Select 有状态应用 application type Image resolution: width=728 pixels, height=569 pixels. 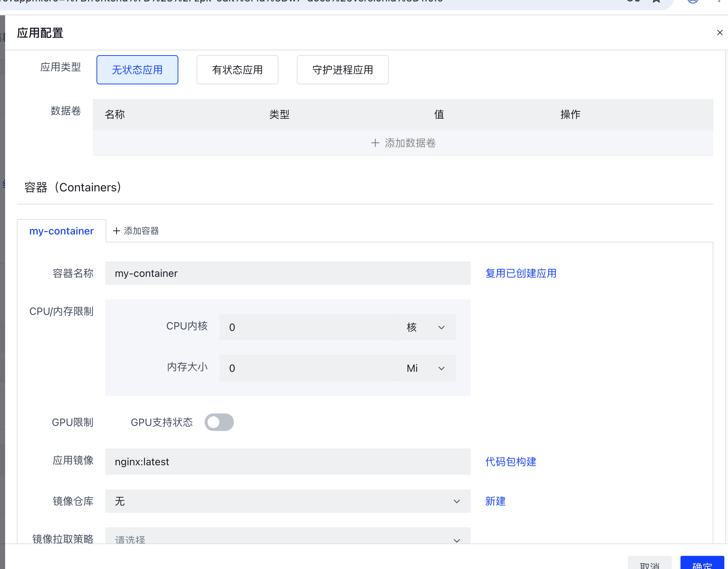coord(238,70)
